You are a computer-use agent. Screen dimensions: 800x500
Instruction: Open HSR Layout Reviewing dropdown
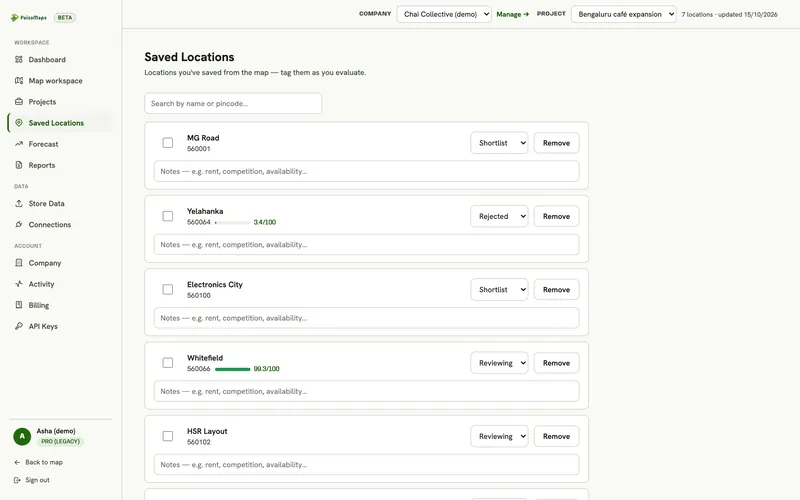(x=499, y=436)
